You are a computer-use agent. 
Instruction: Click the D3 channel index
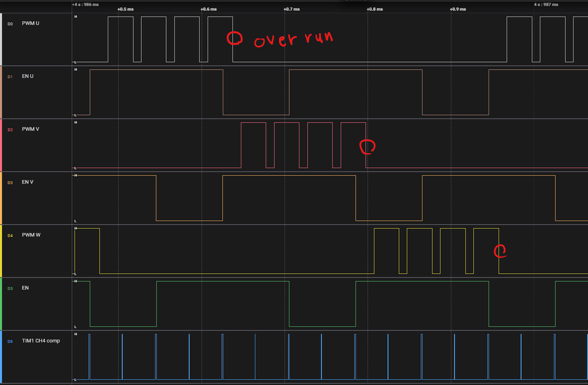tap(10, 182)
